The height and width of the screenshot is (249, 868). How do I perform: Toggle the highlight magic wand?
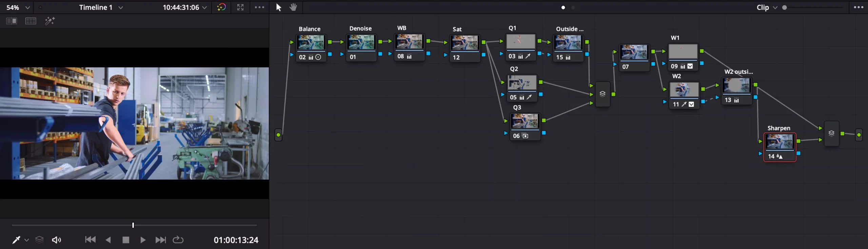coord(50,21)
